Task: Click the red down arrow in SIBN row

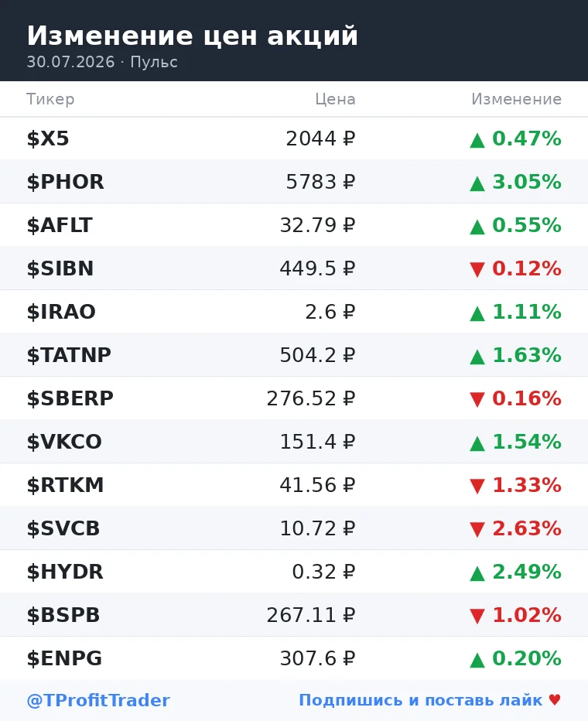Action: point(477,269)
